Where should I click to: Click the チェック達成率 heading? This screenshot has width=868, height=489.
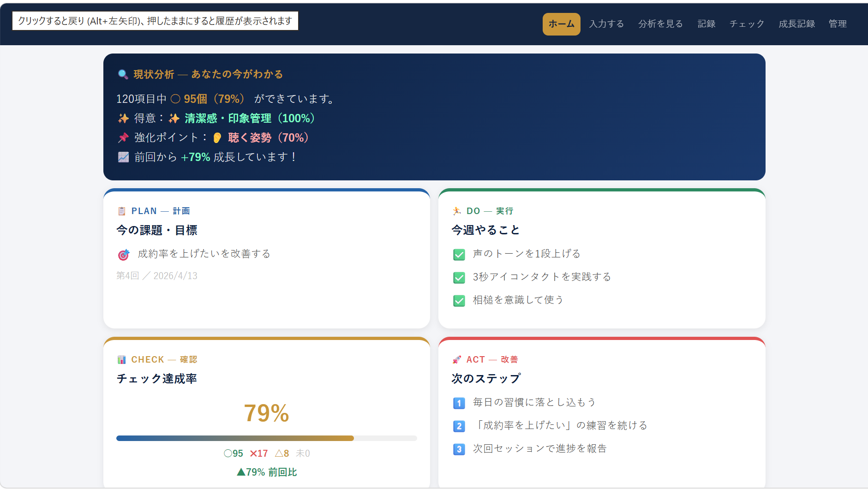[x=157, y=379]
